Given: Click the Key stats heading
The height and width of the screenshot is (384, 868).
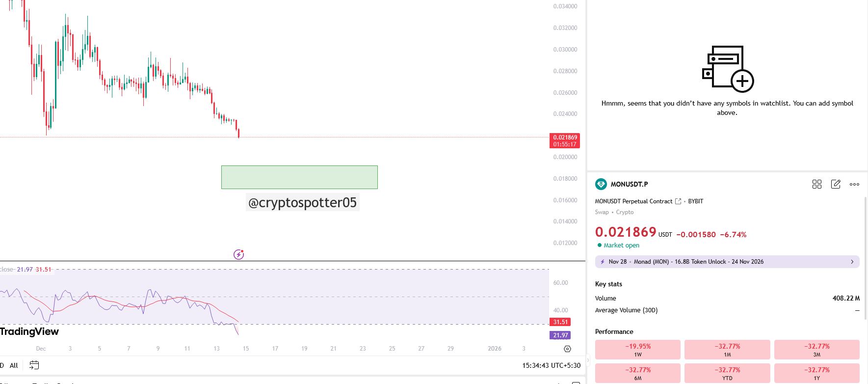Looking at the screenshot, I should 608,284.
